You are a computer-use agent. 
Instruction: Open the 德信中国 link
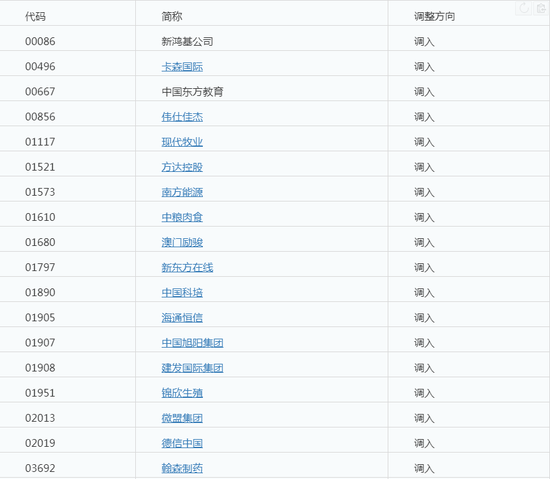182,443
